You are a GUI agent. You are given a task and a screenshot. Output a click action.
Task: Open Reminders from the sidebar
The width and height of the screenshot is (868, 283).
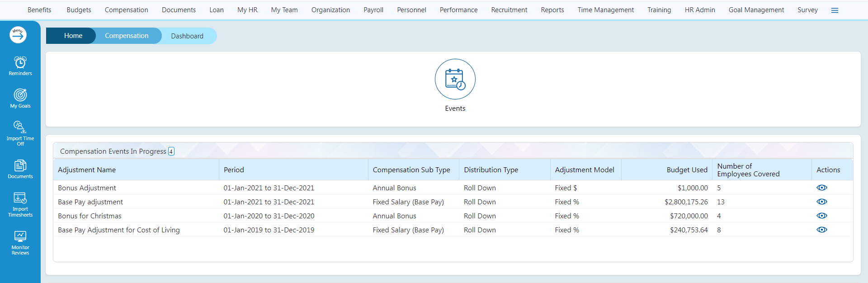tap(20, 66)
